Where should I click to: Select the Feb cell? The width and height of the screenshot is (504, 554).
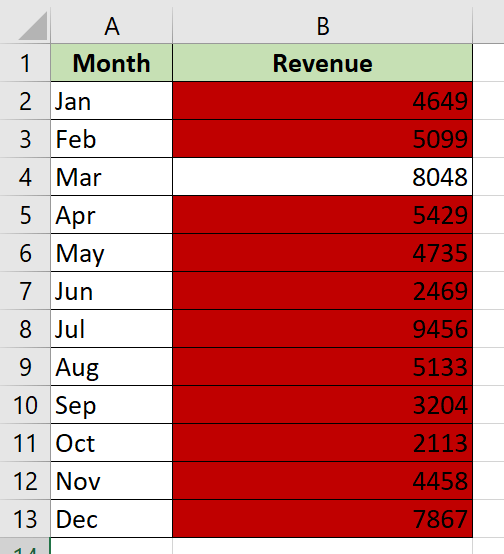coord(112,139)
